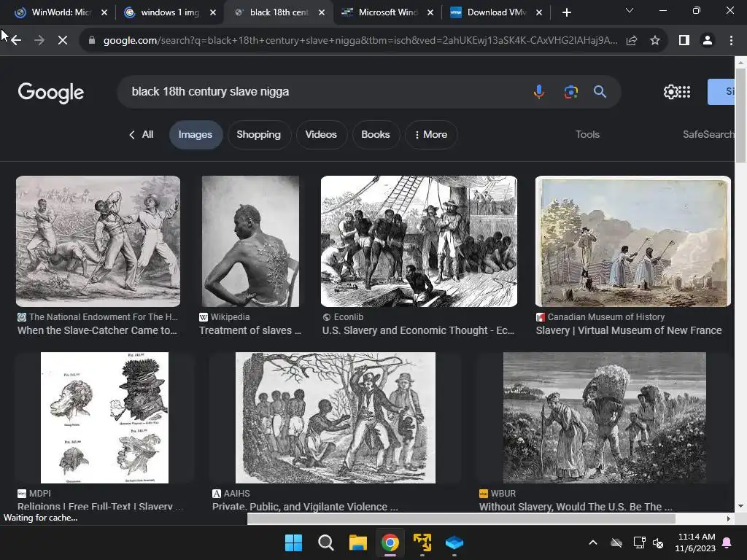Open the WBUR cotton field image
The width and height of the screenshot is (747, 560).
(x=605, y=418)
